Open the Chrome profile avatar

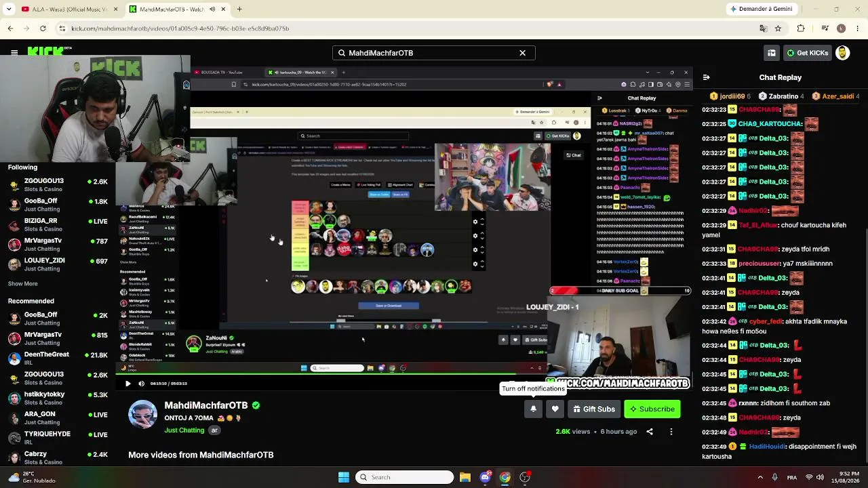click(841, 28)
